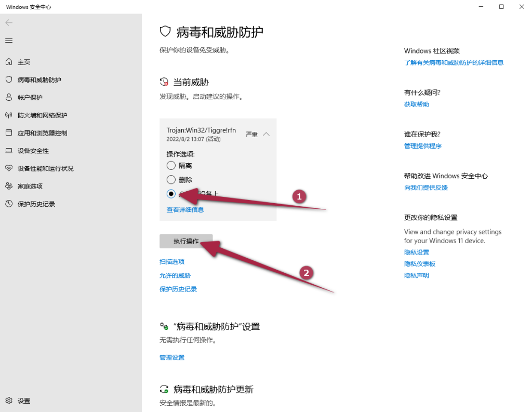
Task: Open 家庭选项 in the sidebar
Action: pos(30,186)
